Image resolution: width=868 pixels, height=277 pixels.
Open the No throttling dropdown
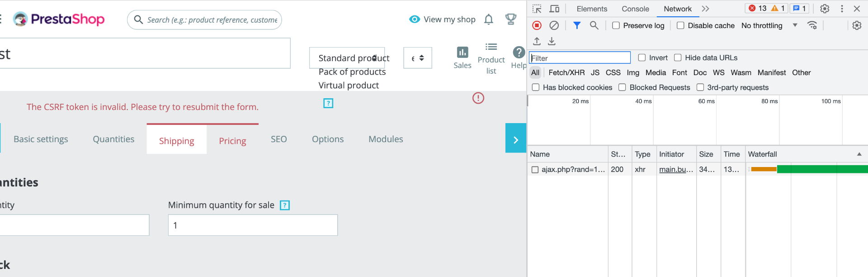click(x=769, y=26)
